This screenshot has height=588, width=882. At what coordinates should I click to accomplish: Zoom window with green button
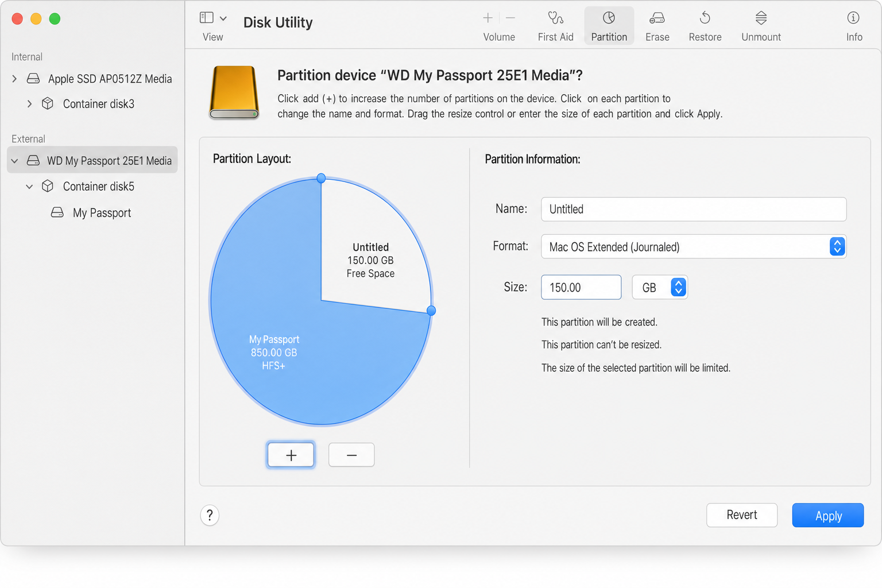pyautogui.click(x=55, y=19)
